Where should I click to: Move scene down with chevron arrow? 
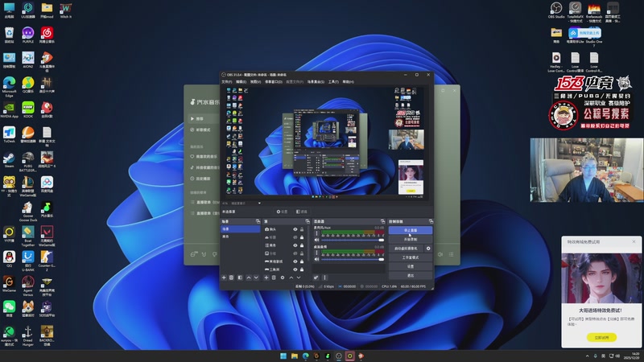(x=256, y=278)
